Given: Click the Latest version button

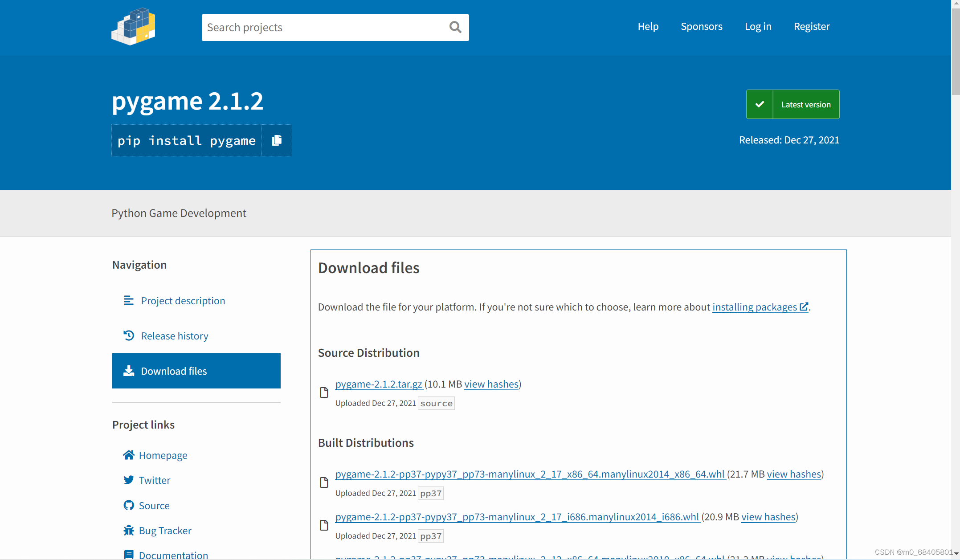Looking at the screenshot, I should [x=805, y=105].
